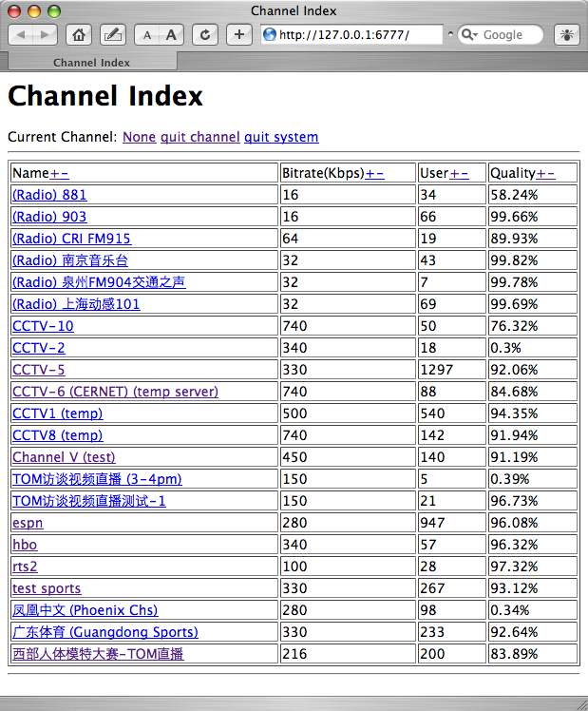Click the quit channel link
This screenshot has height=711, width=588.
200,137
